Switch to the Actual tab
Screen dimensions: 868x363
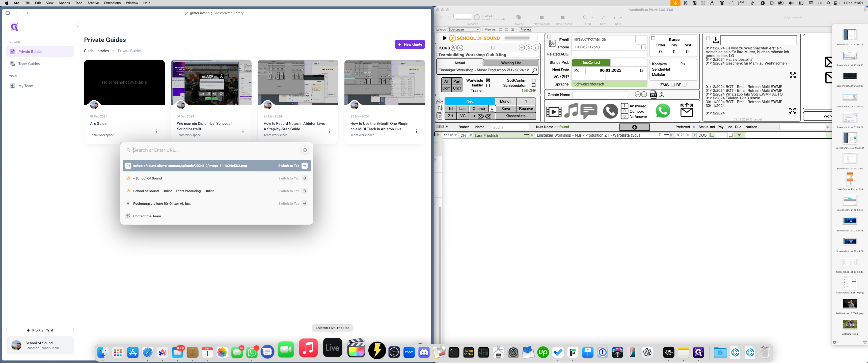(459, 63)
